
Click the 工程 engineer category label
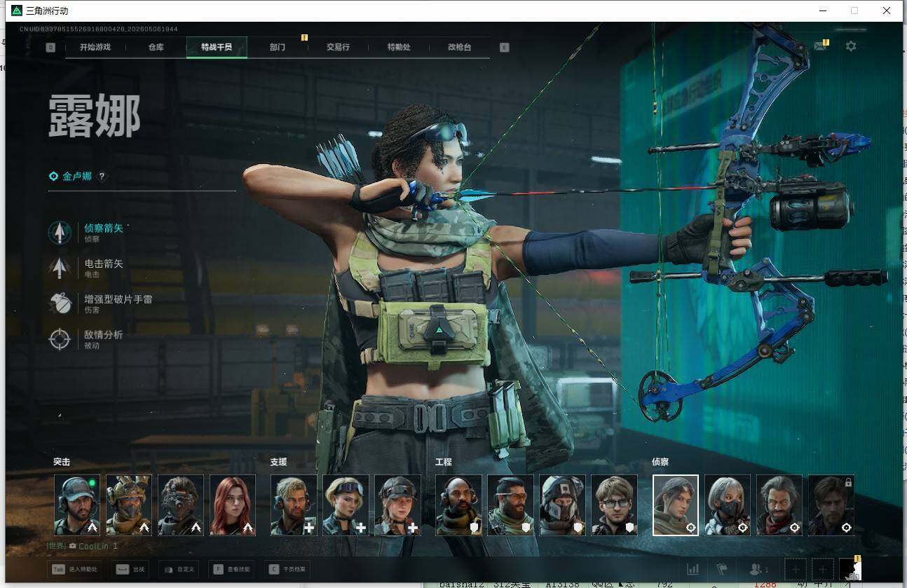(444, 462)
